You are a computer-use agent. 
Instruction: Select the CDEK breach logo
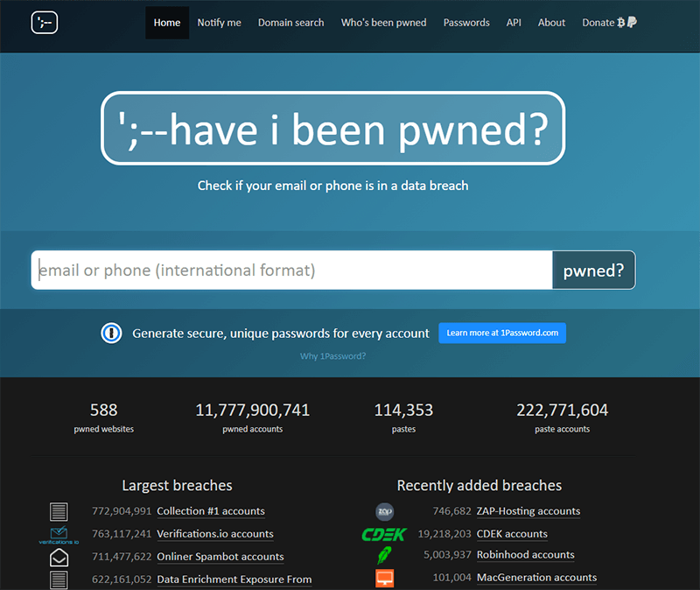(x=383, y=533)
